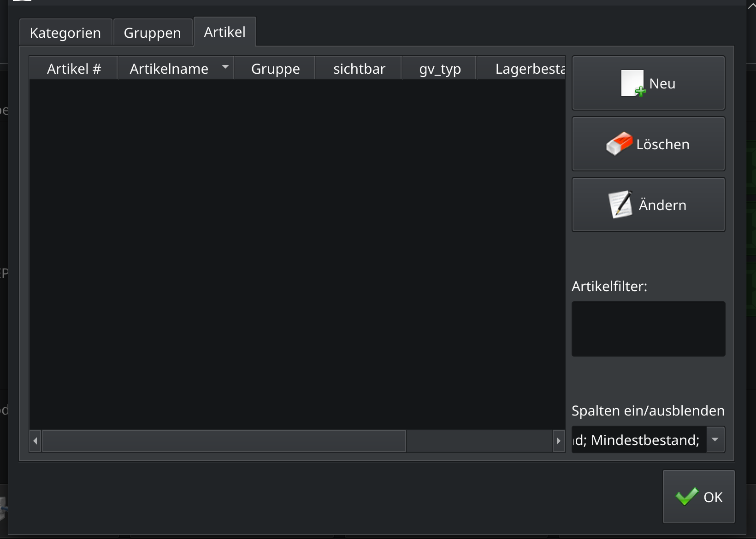Viewport: 756px width, 539px height.
Task: Click the Löschen eraser button
Action: tap(648, 144)
